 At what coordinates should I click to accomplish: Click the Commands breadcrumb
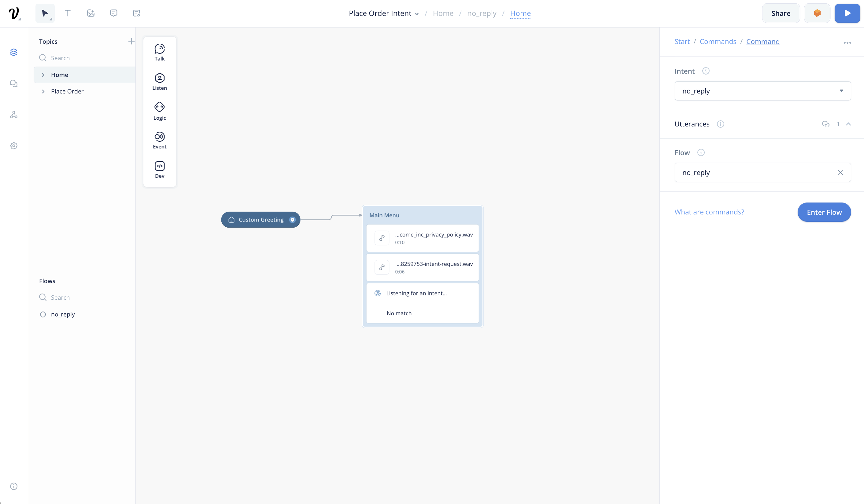point(718,42)
